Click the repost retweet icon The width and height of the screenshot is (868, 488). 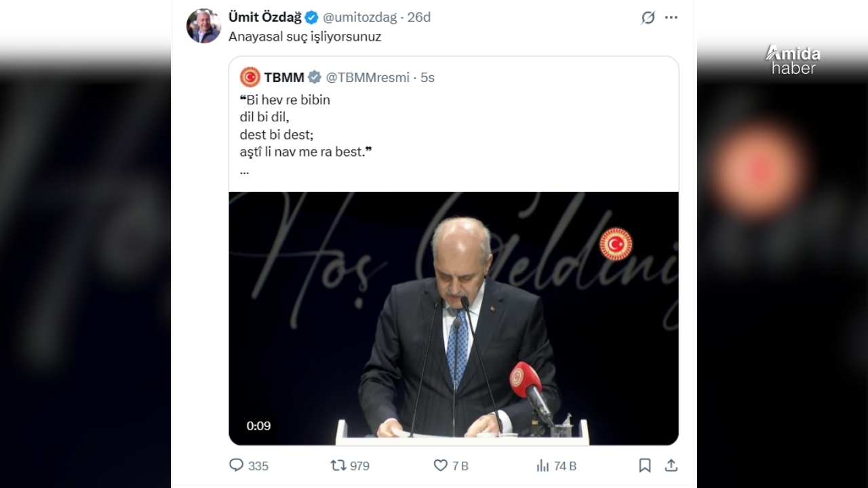[x=337, y=466]
